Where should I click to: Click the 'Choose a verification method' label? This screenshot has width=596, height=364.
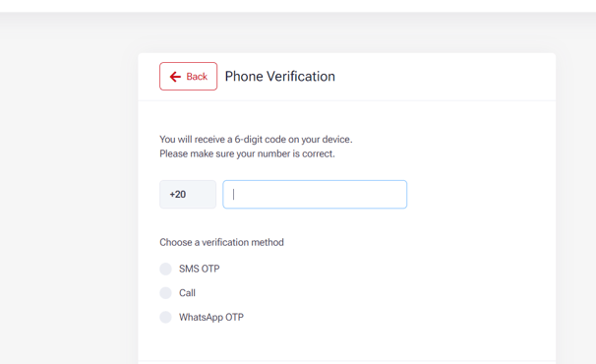coord(221,242)
